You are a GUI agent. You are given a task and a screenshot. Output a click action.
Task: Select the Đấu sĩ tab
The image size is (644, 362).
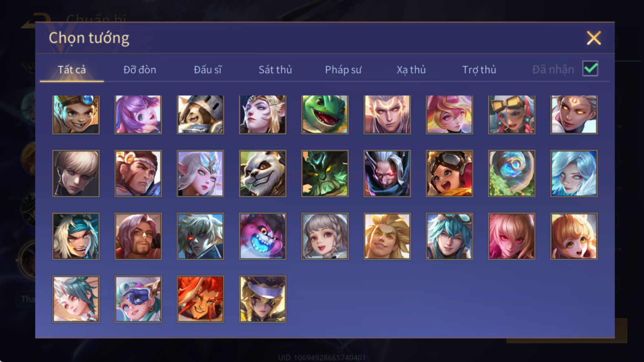coord(207,70)
